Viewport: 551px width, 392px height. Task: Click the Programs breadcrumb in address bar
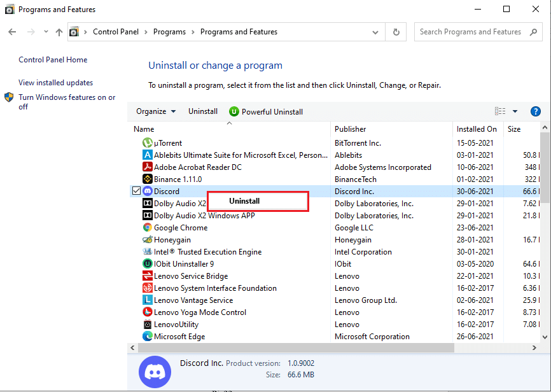point(169,32)
